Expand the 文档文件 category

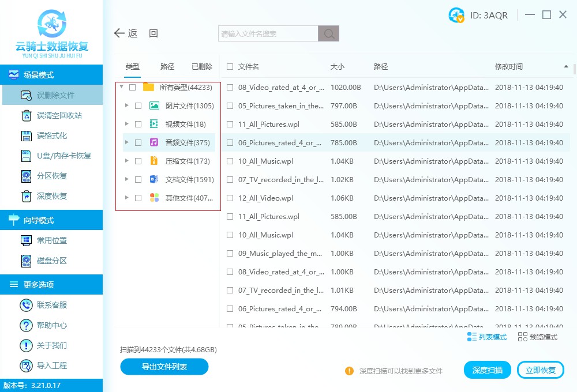click(x=126, y=179)
